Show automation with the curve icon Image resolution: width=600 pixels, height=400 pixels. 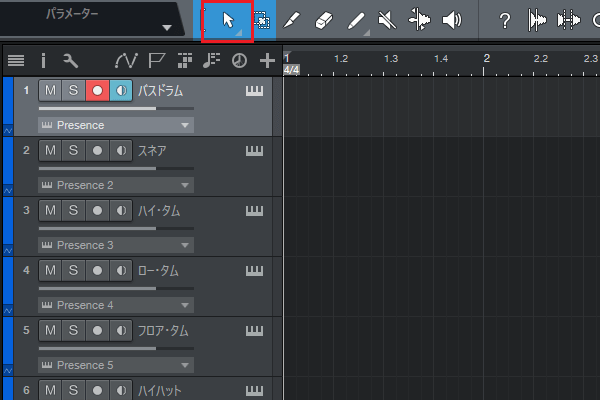coord(127,61)
